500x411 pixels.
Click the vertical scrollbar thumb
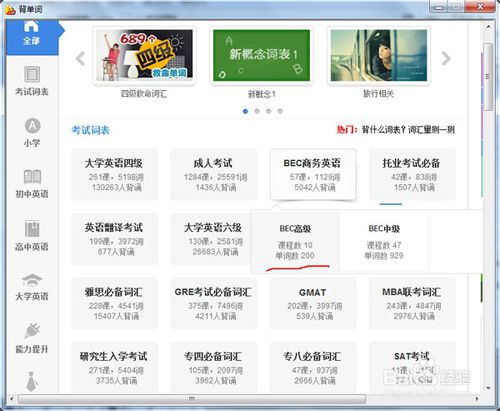(488, 77)
